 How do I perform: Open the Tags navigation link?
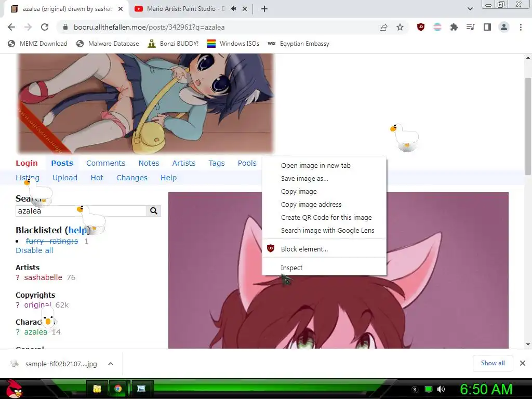(x=217, y=163)
